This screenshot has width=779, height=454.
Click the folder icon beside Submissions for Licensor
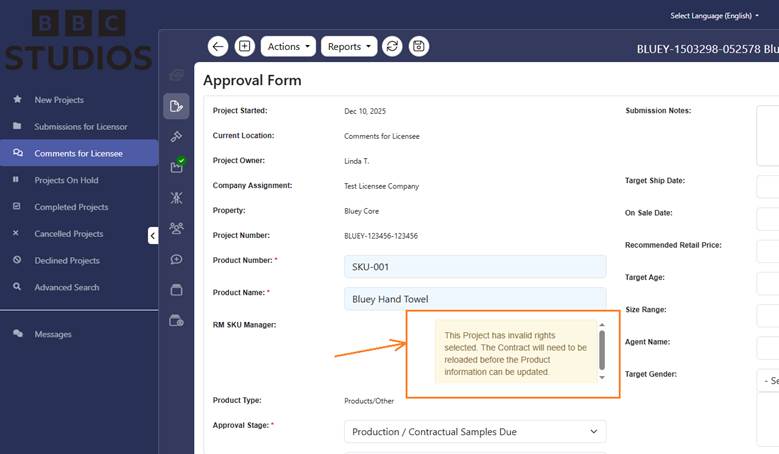point(17,126)
